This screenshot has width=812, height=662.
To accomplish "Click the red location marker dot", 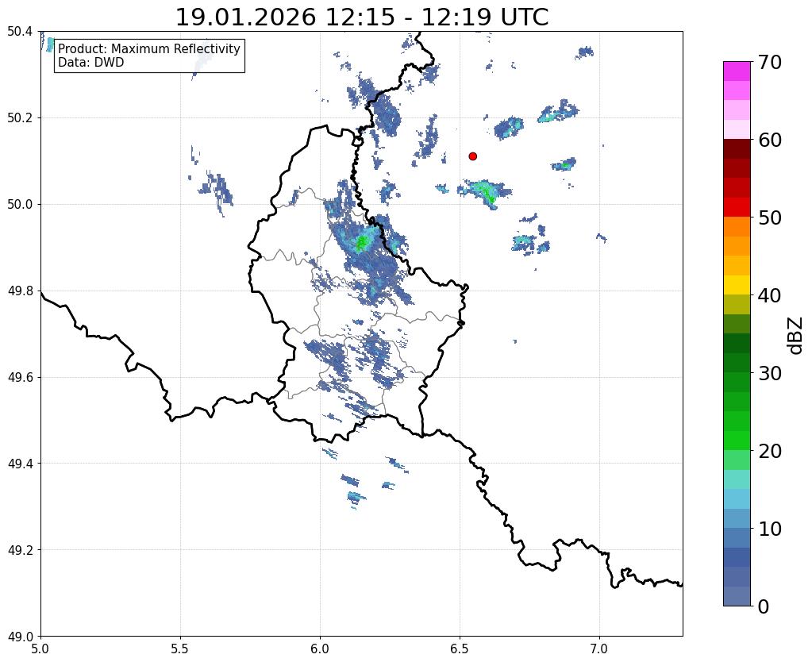I will click(x=472, y=156).
